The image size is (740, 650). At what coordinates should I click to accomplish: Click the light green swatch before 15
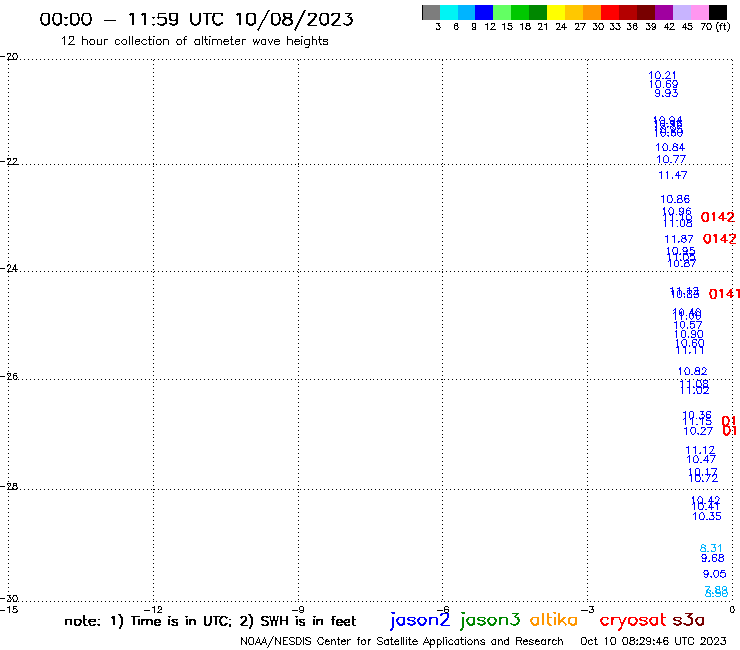502,12
